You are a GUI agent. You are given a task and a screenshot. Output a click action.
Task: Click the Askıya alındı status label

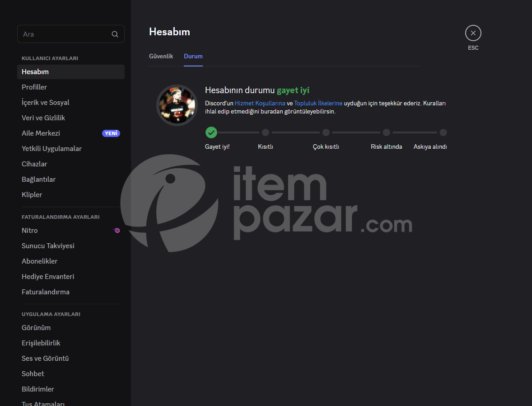coord(430,147)
